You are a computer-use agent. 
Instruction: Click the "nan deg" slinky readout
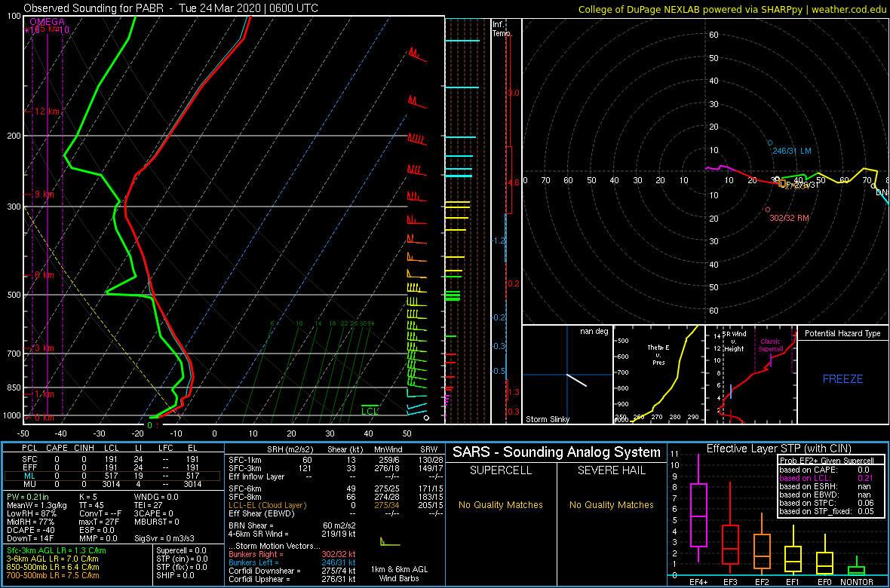pyautogui.click(x=594, y=332)
